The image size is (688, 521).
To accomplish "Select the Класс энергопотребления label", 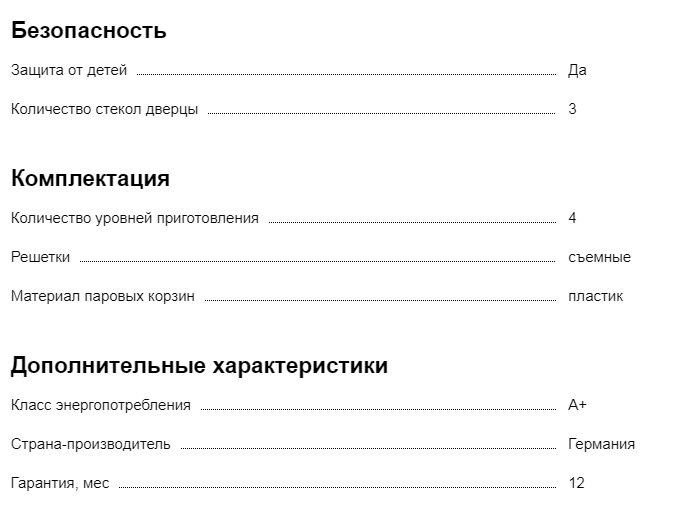I will point(100,405).
